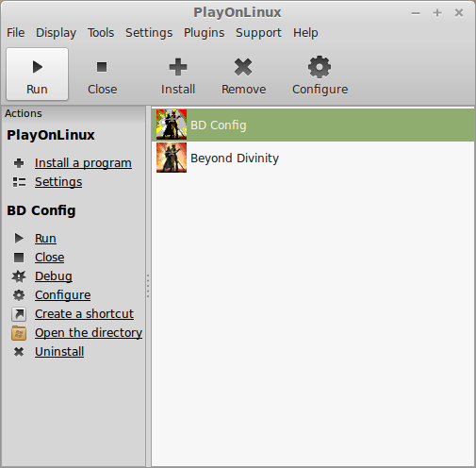
Task: Open the Settings menu in menu bar
Action: pyautogui.click(x=149, y=33)
